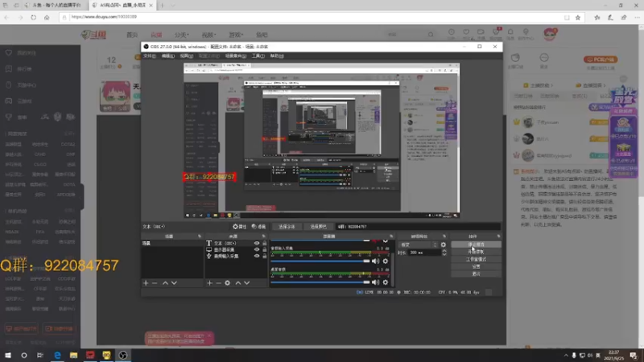Open the scene transition properties gear
644x362 pixels.
point(444,245)
